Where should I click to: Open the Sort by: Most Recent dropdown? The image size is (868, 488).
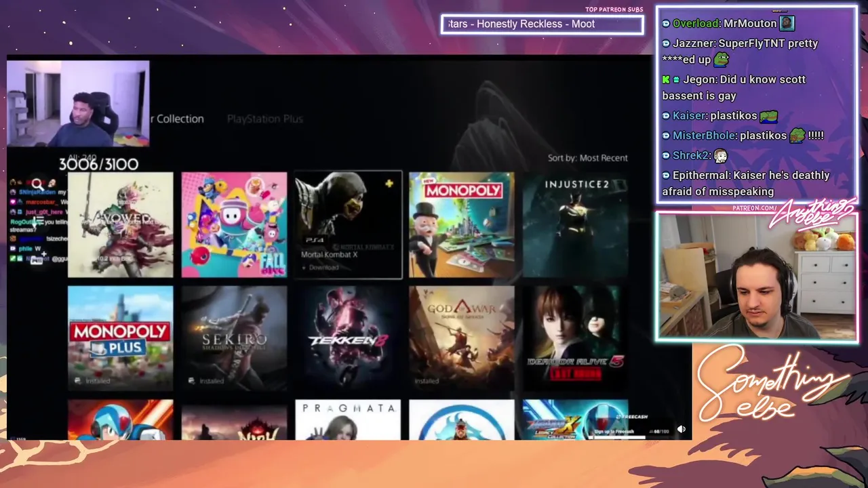click(x=588, y=158)
